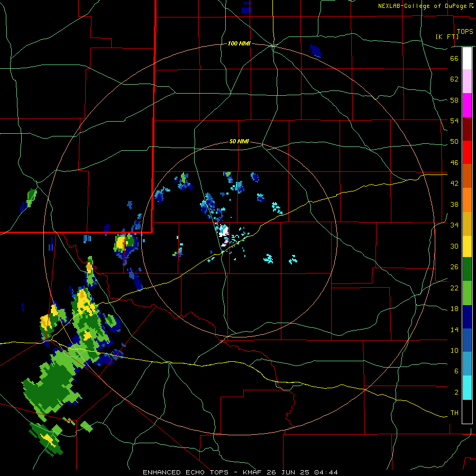Click the 2 legend value
The image size is (476, 476).
pyautogui.click(x=456, y=392)
